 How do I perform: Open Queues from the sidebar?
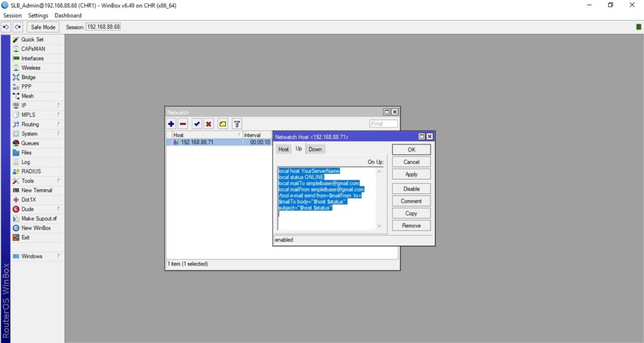tap(37, 143)
